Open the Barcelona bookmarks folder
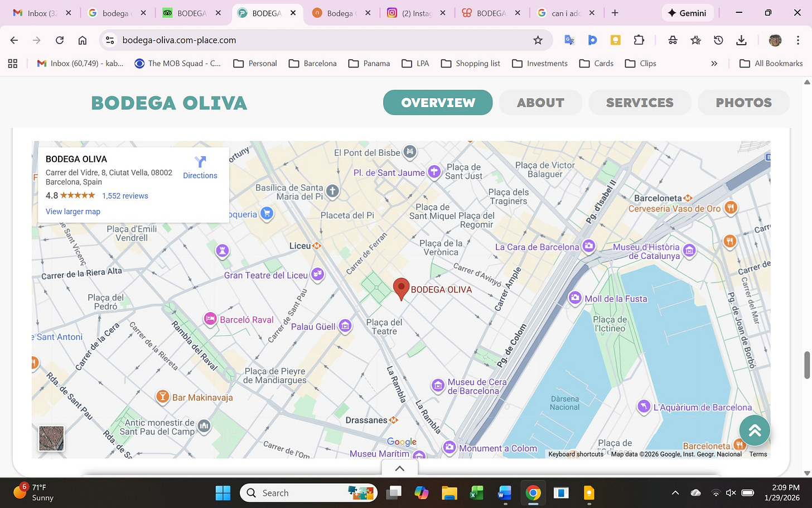812x508 pixels. tap(313, 64)
